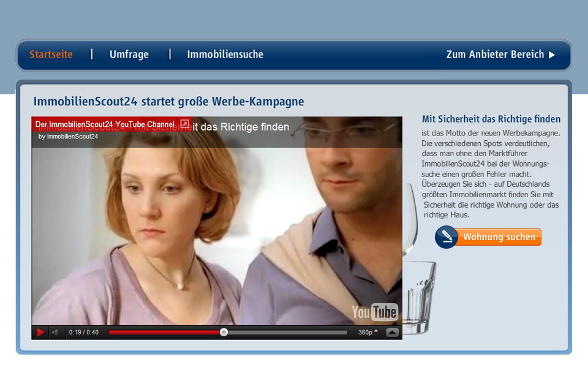Click the round pencil icon beside Wohnung suchen
Viewport: 588px width, 392px height.
coord(447,236)
